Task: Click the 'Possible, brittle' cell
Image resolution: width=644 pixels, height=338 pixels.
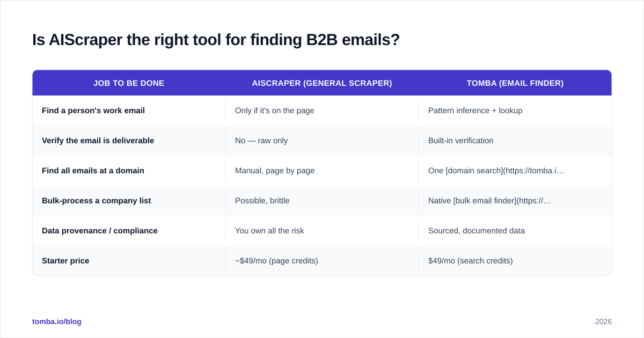Action: (322, 201)
